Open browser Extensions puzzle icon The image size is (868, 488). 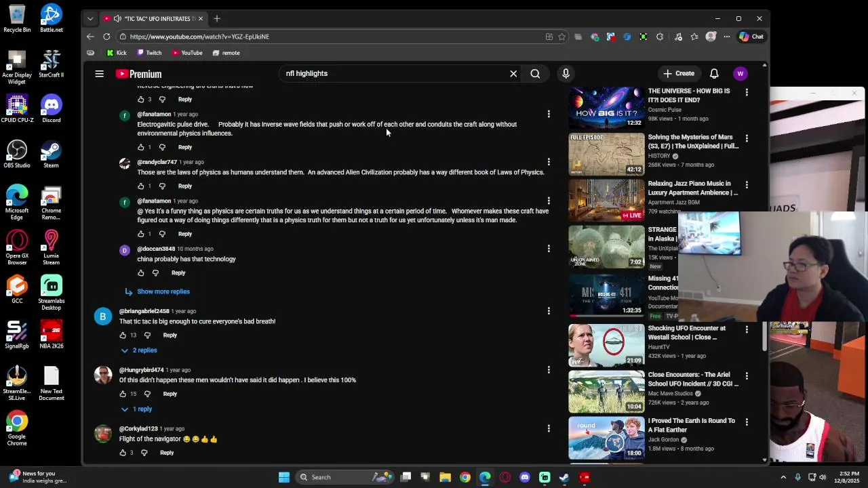pos(660,37)
